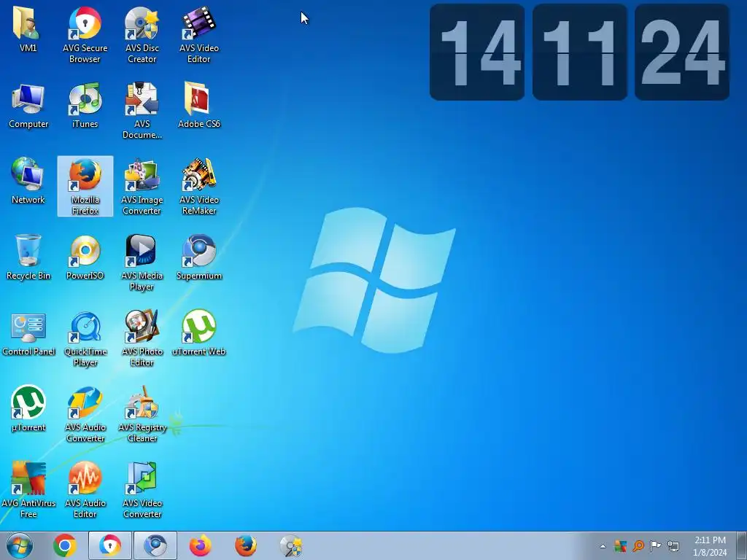Select the Computer desktop icon
The height and width of the screenshot is (560, 747).
pyautogui.click(x=28, y=106)
